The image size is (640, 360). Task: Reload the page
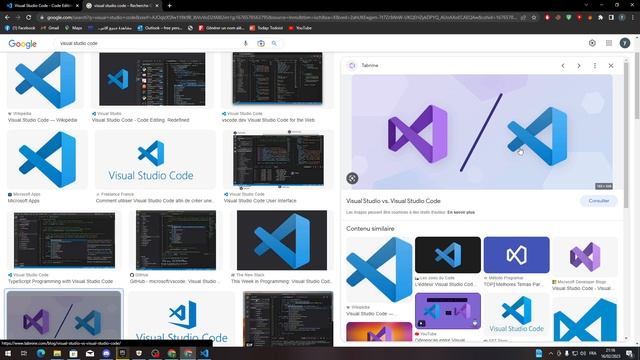[28, 18]
